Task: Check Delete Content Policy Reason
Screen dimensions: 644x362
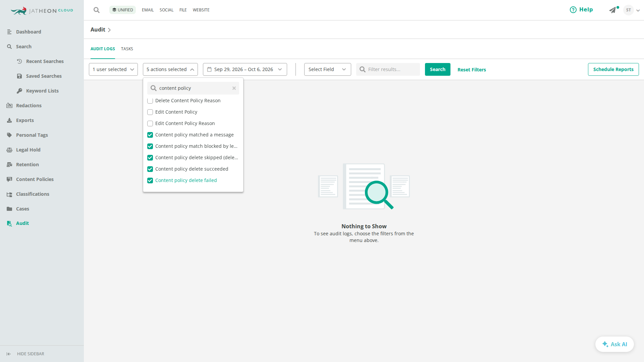Action: click(x=150, y=101)
